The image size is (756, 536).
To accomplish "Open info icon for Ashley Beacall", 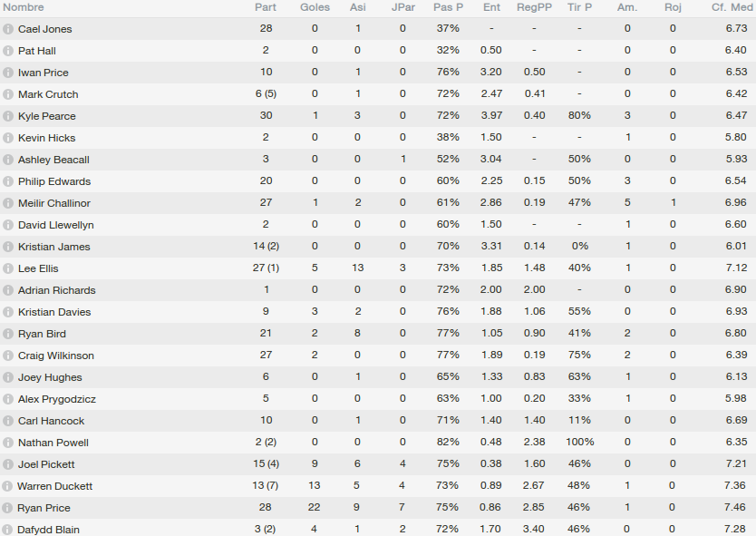I will coord(8,160).
